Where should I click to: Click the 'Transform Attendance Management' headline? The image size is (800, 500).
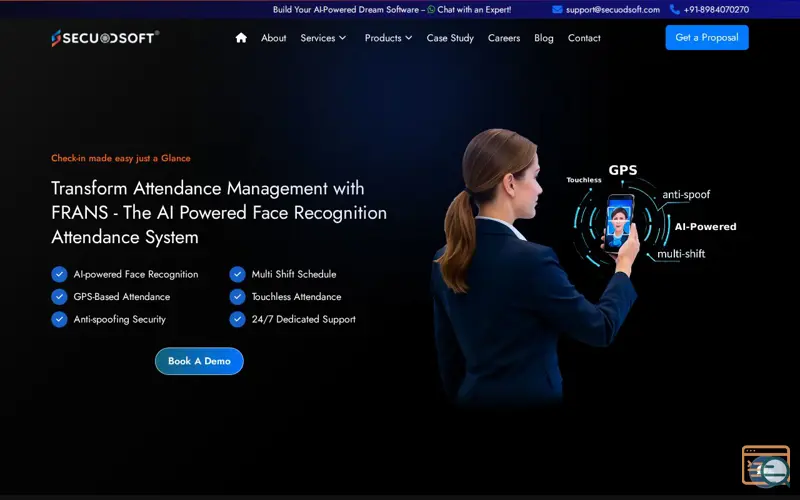pyautogui.click(x=219, y=212)
